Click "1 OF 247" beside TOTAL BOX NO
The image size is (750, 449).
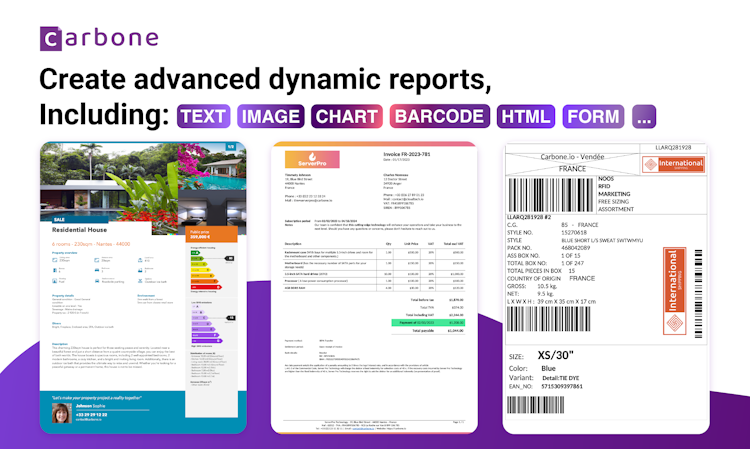coord(573,263)
